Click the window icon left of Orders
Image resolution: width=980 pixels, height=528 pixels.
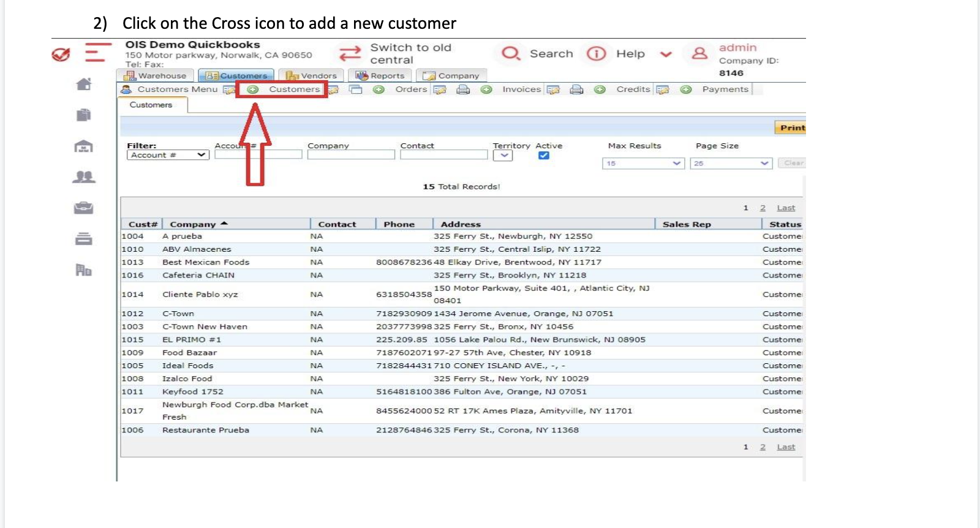tap(356, 89)
